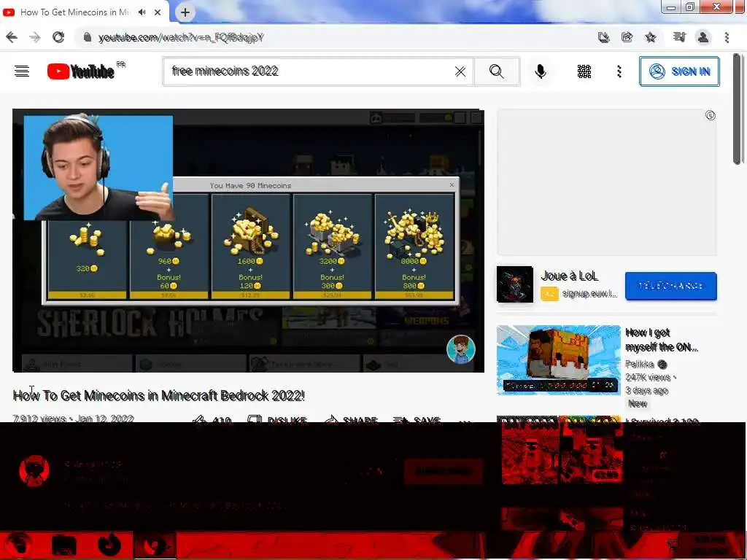The height and width of the screenshot is (560, 747).
Task: Open the YouTube guide hamburger menu
Action: pos(22,71)
